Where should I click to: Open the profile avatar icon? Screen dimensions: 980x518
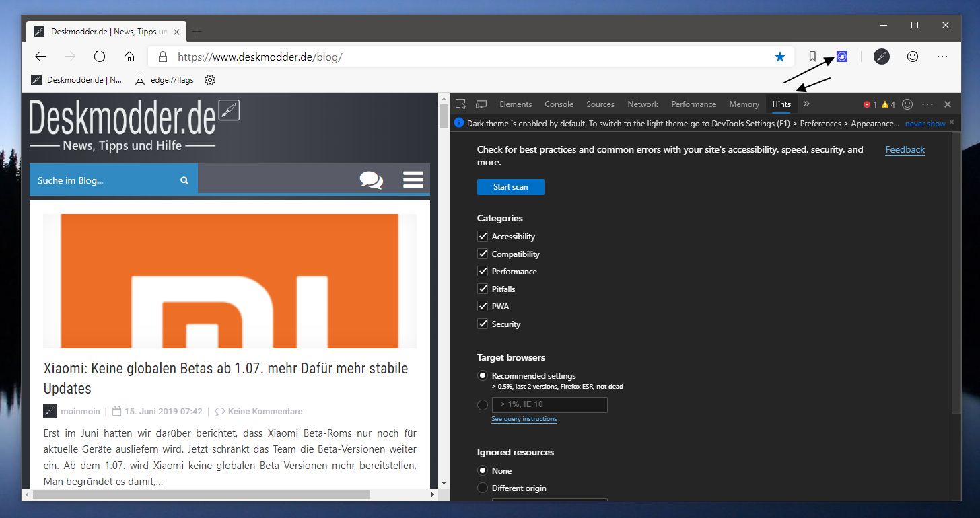point(882,57)
